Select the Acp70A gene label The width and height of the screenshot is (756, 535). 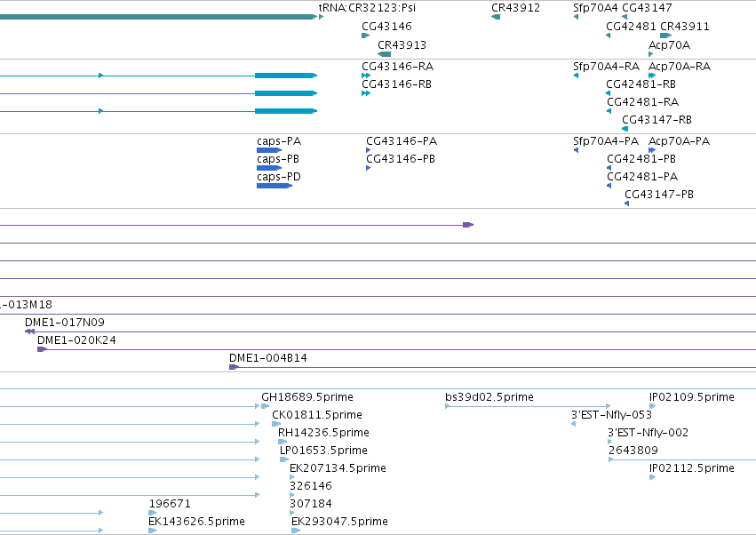[669, 44]
